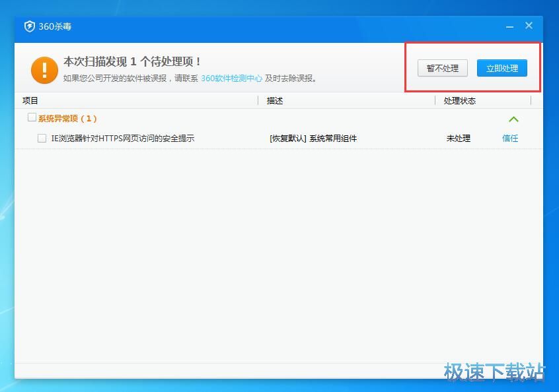The width and height of the screenshot is (559, 392).
Task: Click 信任 link for the IE item
Action: coord(510,138)
